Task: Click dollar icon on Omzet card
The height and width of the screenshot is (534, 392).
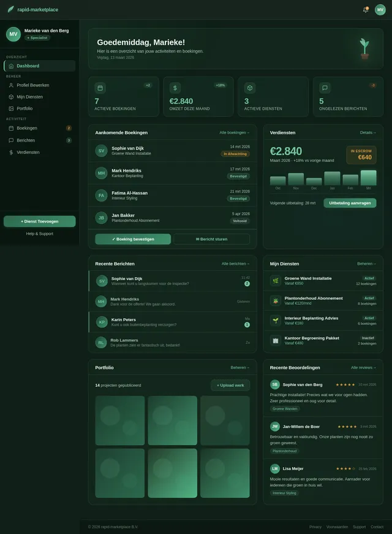Action: 175,88
